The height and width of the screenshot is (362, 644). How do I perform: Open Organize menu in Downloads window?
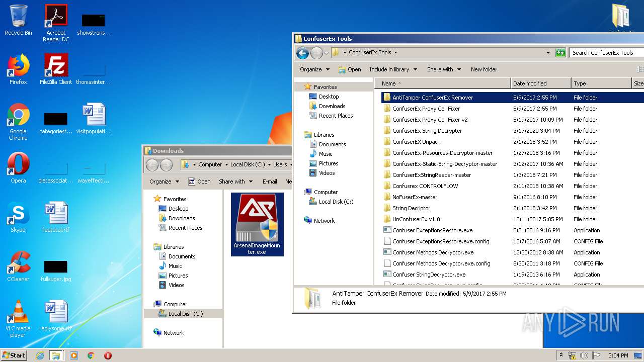point(165,182)
